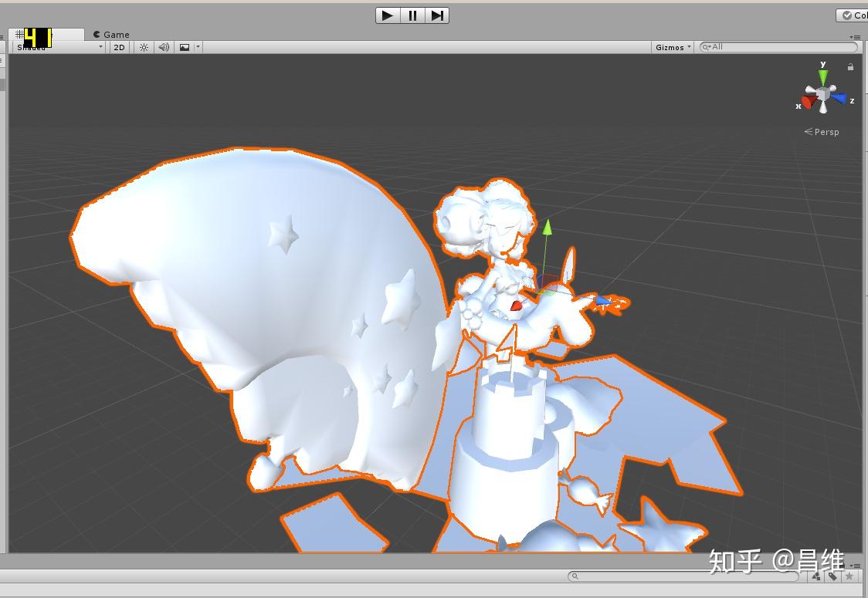The height and width of the screenshot is (598, 868).
Task: Select the Scene view tab
Action: (x=46, y=35)
